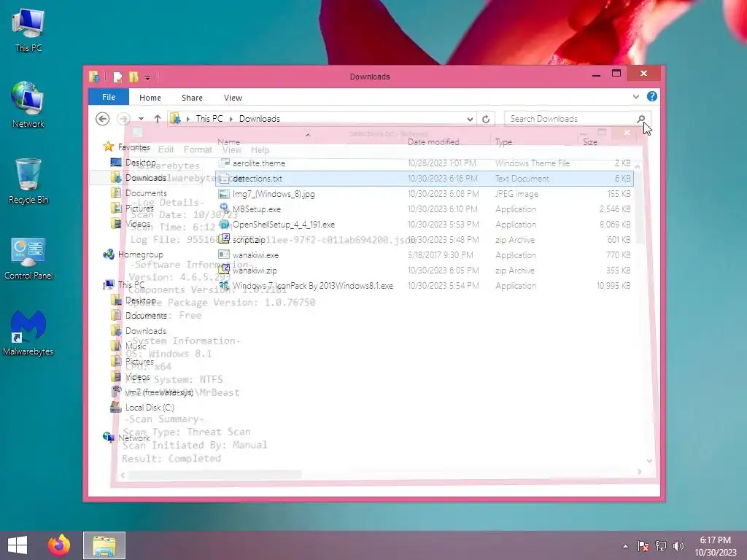Click the script.zip archive icon
The image size is (747, 560).
coord(224,238)
